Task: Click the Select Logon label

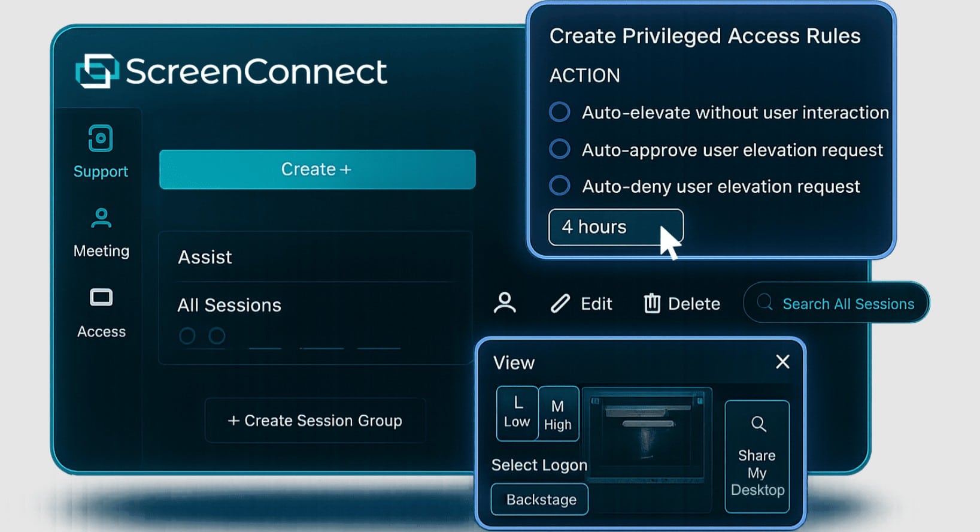Action: coord(539,465)
